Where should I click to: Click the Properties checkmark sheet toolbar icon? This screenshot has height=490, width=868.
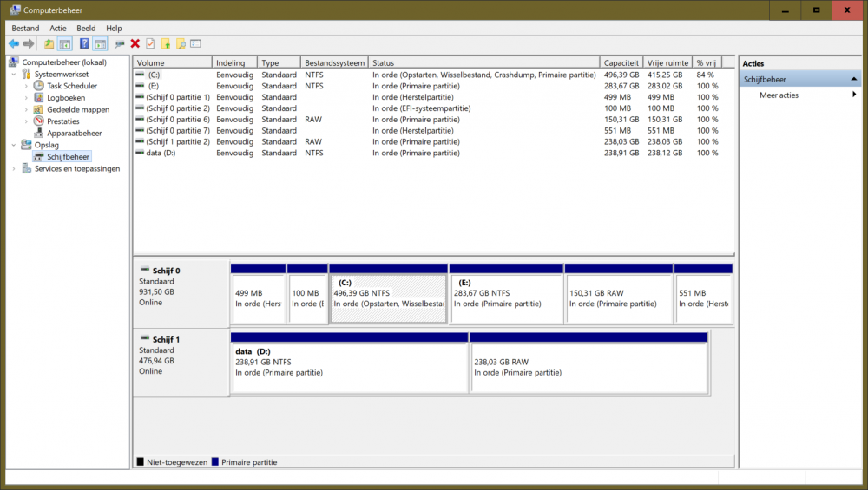[x=150, y=43]
